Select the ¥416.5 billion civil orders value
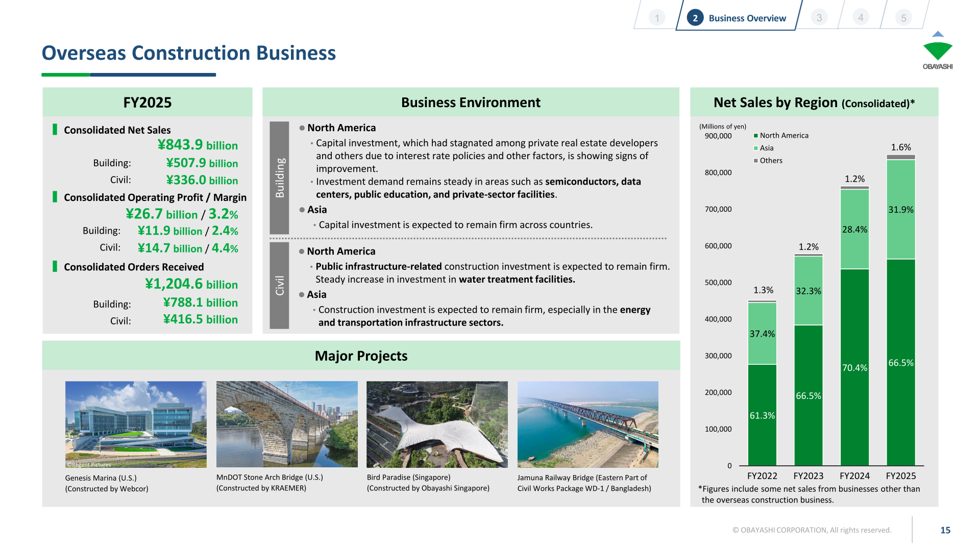980x551 pixels. tap(201, 319)
